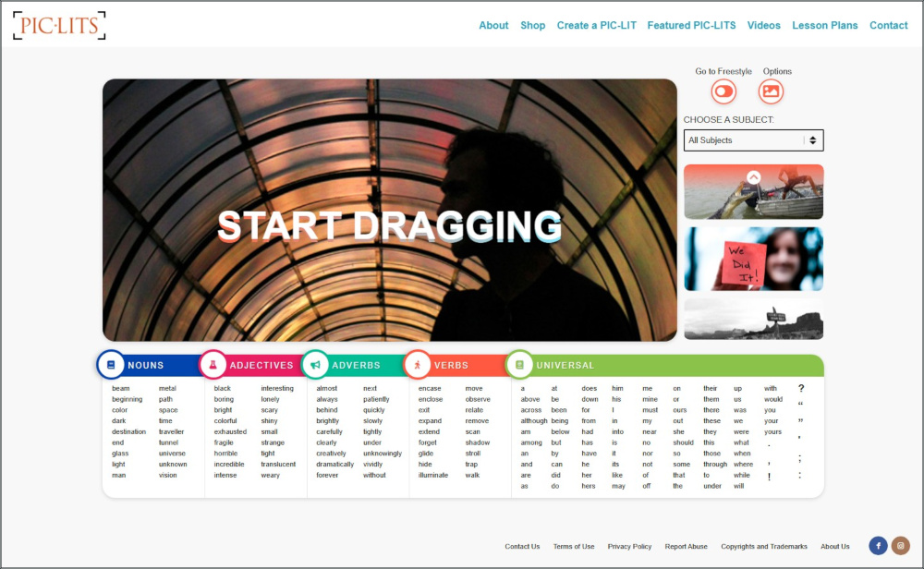This screenshot has width=924, height=569.
Task: Click the universal word "yours"
Action: (772, 431)
